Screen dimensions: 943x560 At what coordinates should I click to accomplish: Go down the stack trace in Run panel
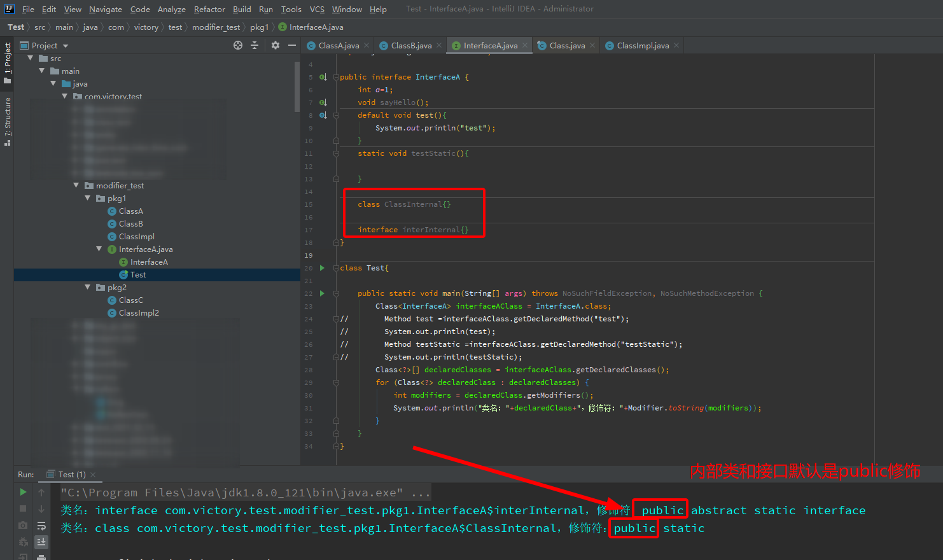(41, 508)
